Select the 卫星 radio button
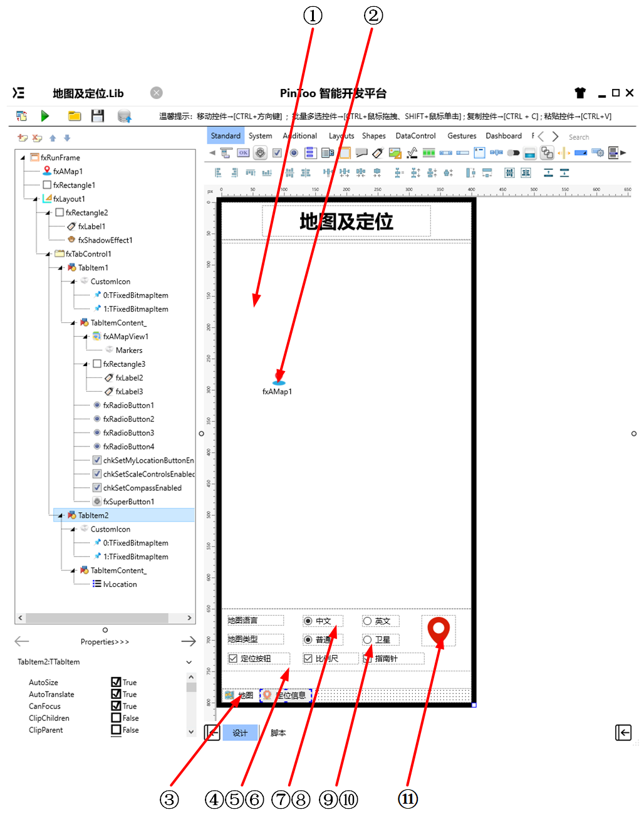The image size is (644, 820). coord(368,639)
